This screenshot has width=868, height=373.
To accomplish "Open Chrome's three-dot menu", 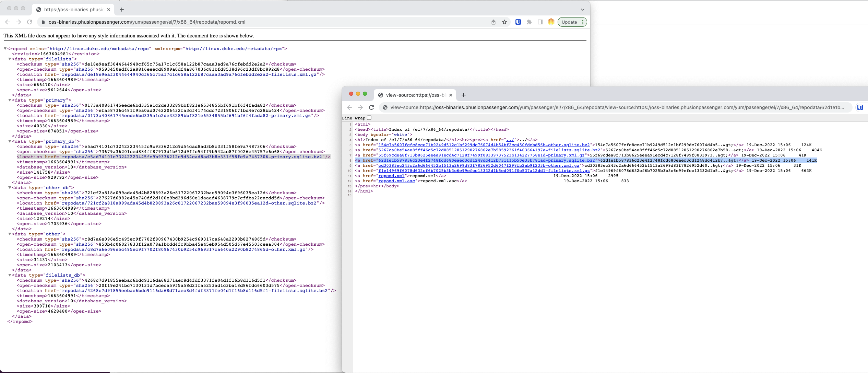I will click(x=582, y=22).
